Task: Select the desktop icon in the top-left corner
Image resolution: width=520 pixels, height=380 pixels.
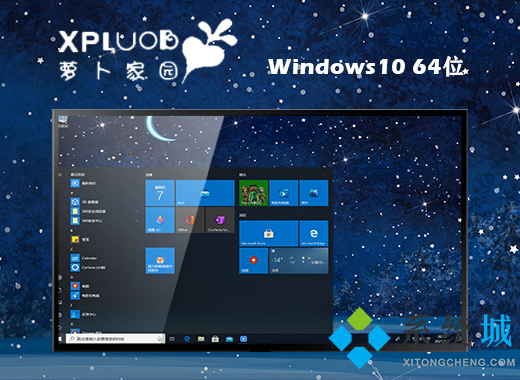Action: [x=63, y=121]
